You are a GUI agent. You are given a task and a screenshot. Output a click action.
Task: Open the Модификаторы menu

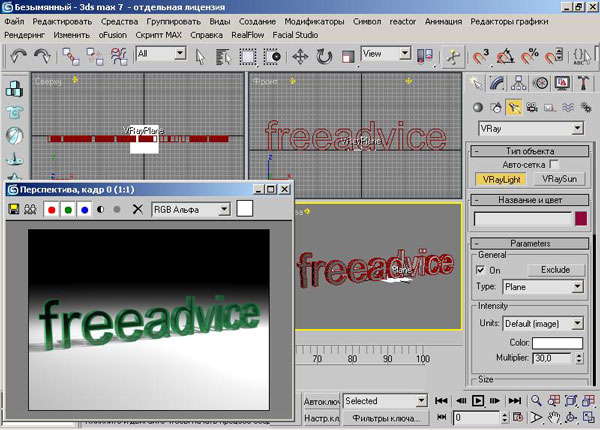pos(314,21)
